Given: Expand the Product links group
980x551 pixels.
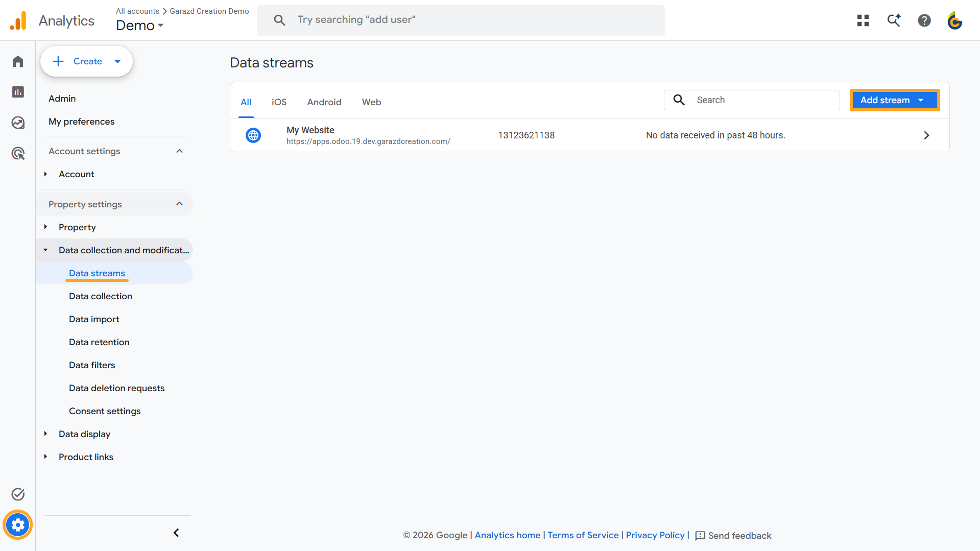Looking at the screenshot, I should pyautogui.click(x=45, y=457).
